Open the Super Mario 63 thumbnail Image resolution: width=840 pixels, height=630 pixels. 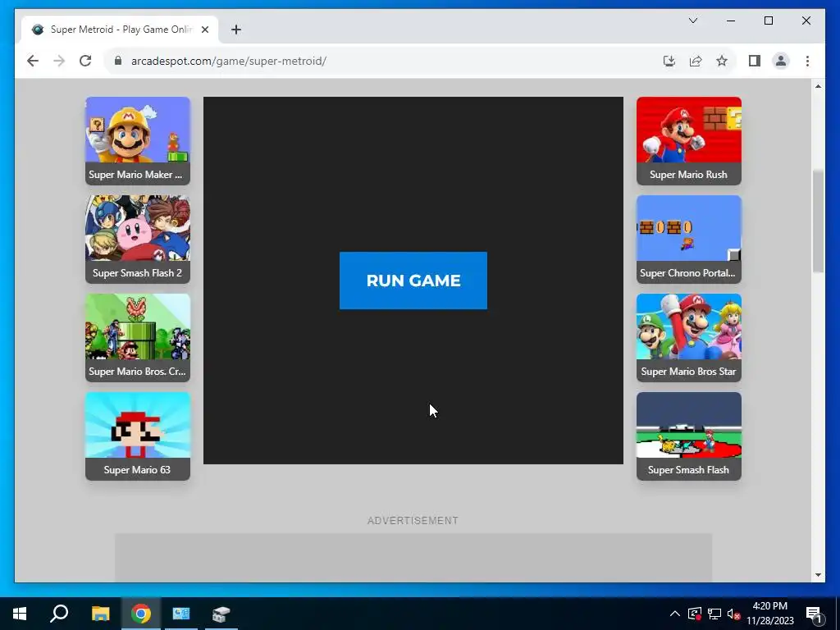tap(138, 436)
